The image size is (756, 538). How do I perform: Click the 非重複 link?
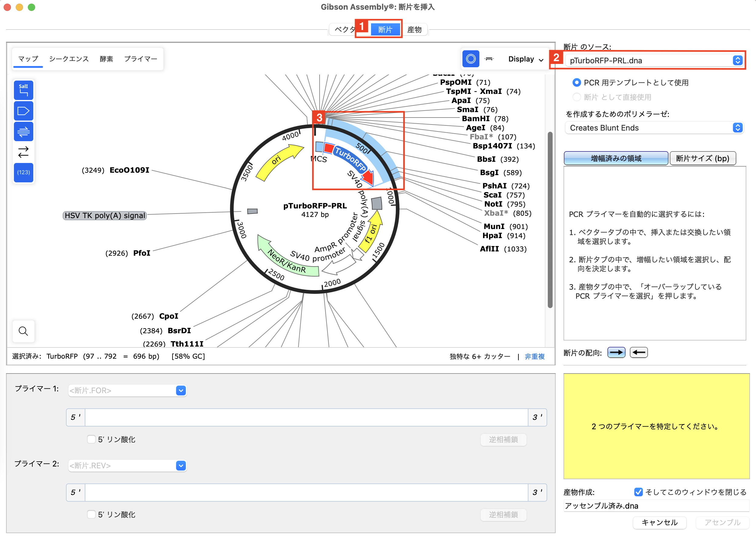pos(534,357)
